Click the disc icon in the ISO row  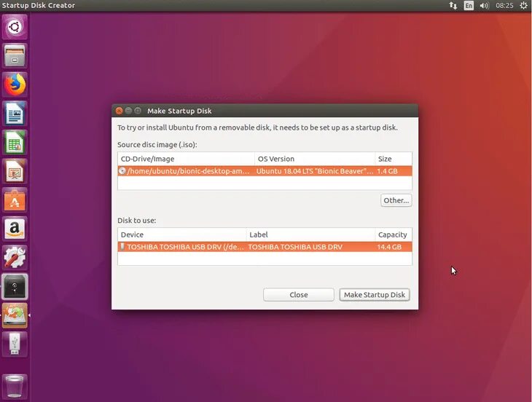pyautogui.click(x=122, y=171)
